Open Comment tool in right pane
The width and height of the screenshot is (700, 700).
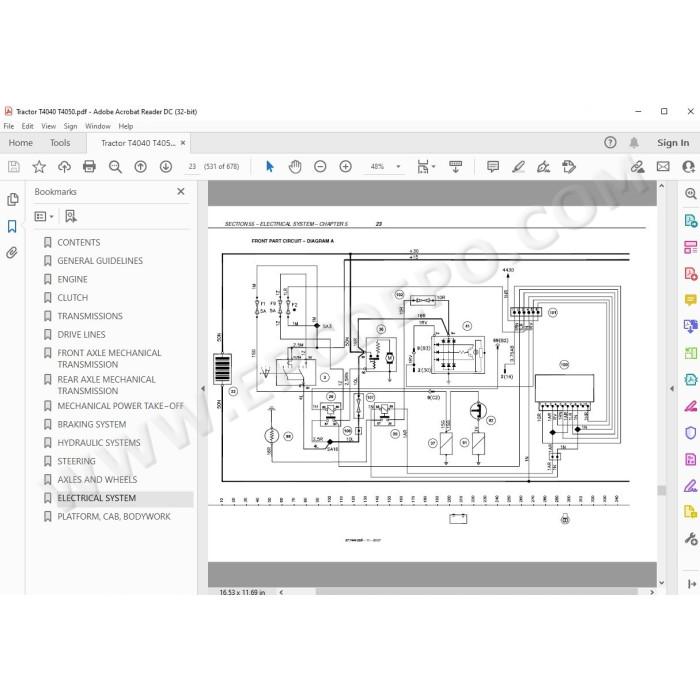click(691, 300)
